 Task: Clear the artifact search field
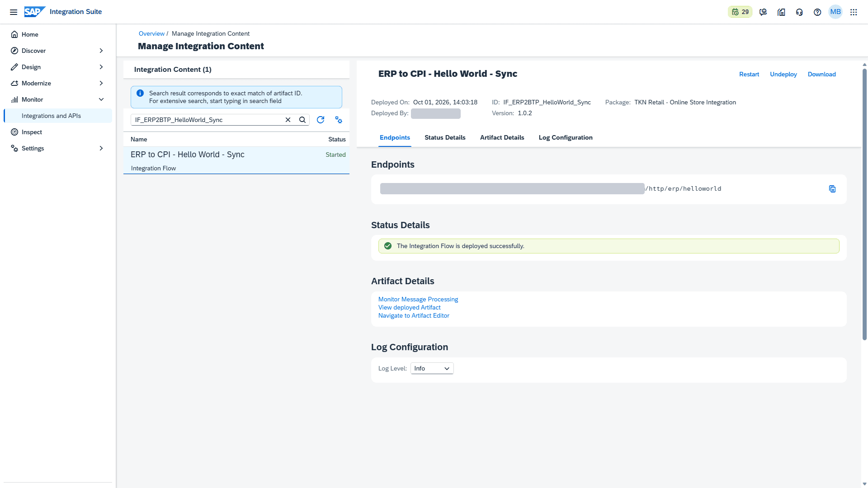coord(288,120)
